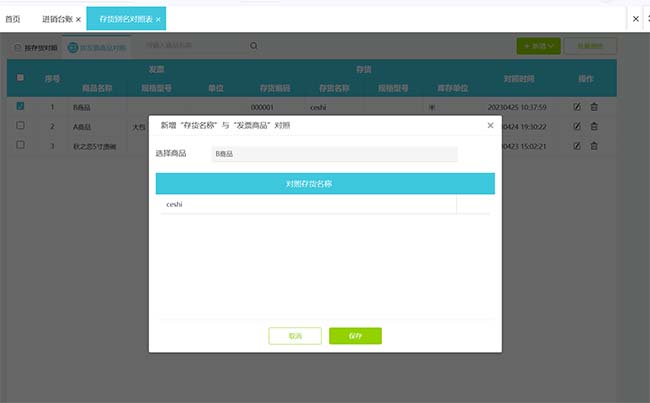
Task: Click the search input box in toolbar
Action: click(x=195, y=45)
